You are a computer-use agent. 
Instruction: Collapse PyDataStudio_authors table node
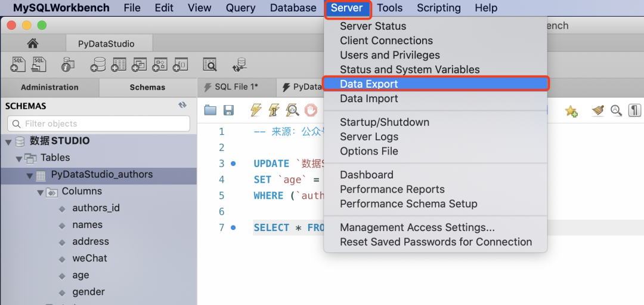click(30, 175)
